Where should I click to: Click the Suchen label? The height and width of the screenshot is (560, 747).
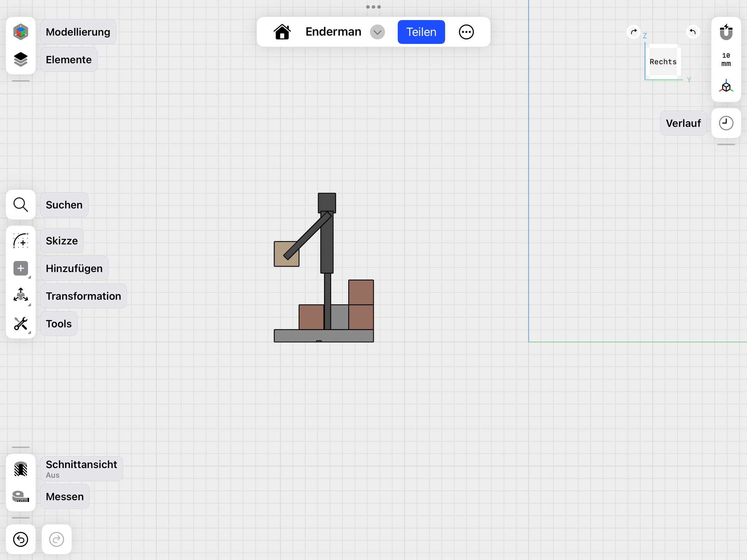[x=64, y=205]
